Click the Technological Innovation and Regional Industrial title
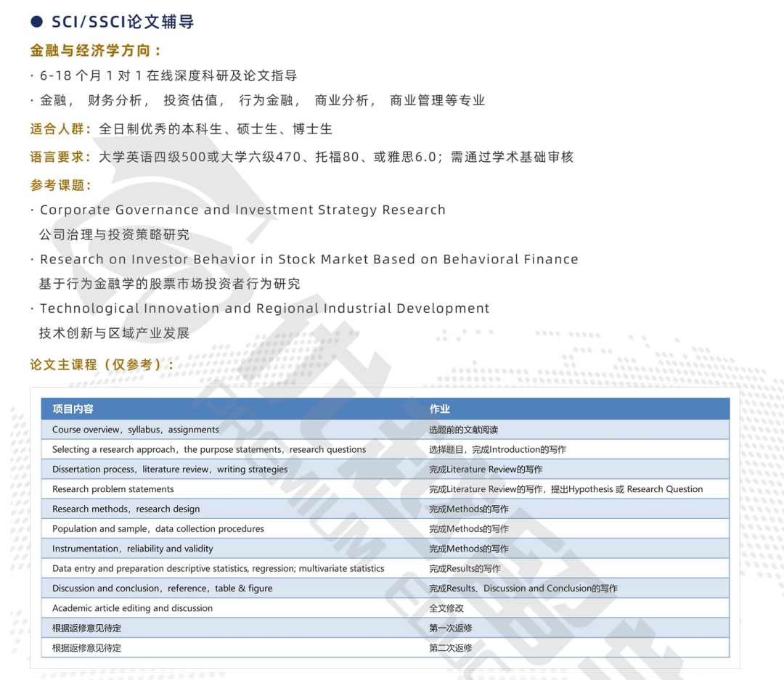The width and height of the screenshot is (784, 680). [264, 308]
